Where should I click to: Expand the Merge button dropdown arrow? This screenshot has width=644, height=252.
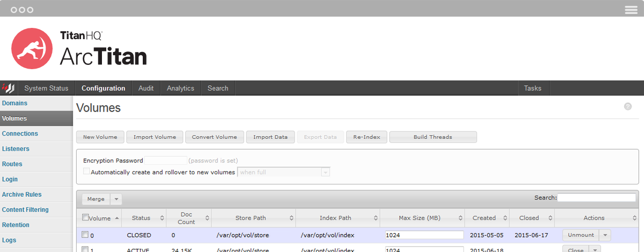coord(116,199)
